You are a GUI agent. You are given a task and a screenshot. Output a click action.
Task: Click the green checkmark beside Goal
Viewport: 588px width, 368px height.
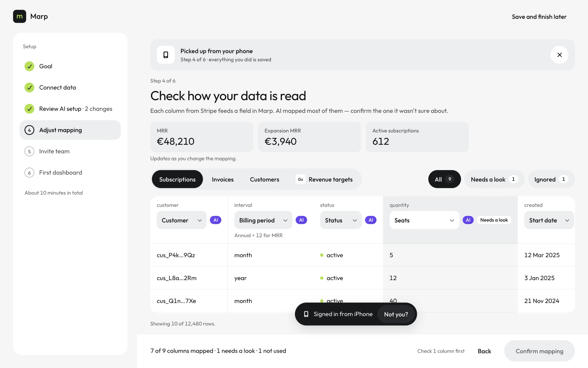(x=29, y=66)
